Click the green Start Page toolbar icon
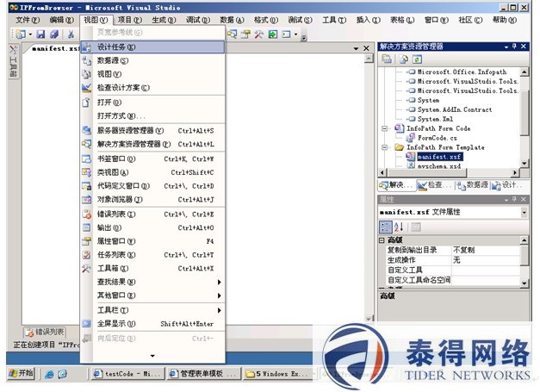This screenshot has height=392, width=540. tap(273, 34)
